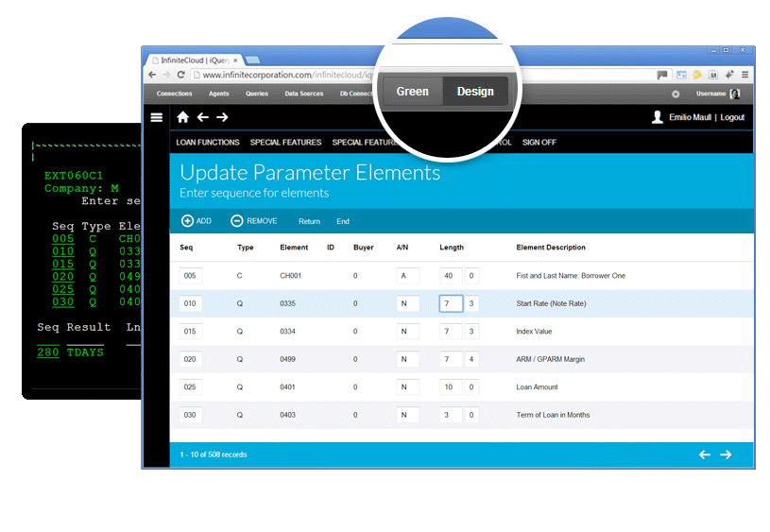Go to previous records page arrow in footer
Viewport: 770px width, 532px height.
point(705,455)
